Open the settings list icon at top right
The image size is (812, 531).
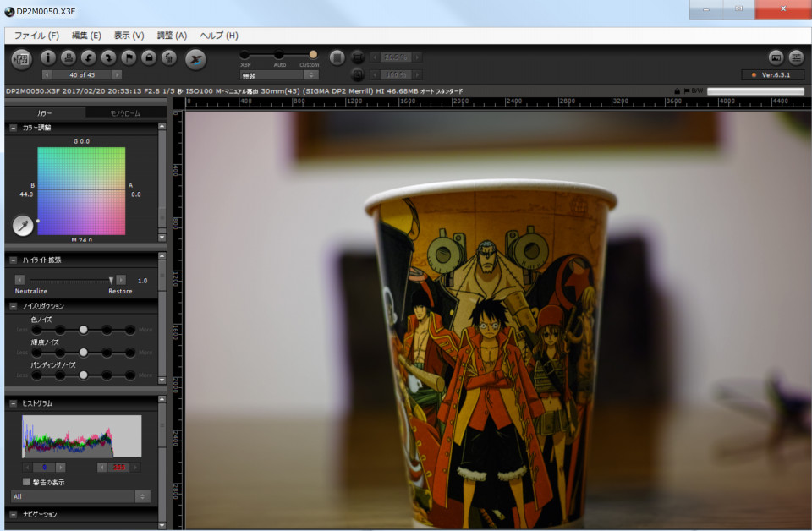point(796,57)
